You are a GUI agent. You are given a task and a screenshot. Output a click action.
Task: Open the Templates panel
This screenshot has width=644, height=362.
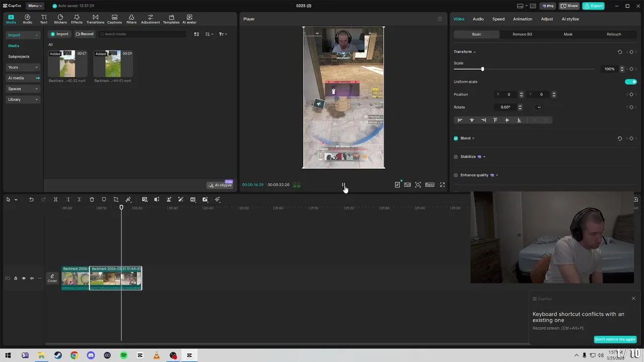click(x=171, y=19)
